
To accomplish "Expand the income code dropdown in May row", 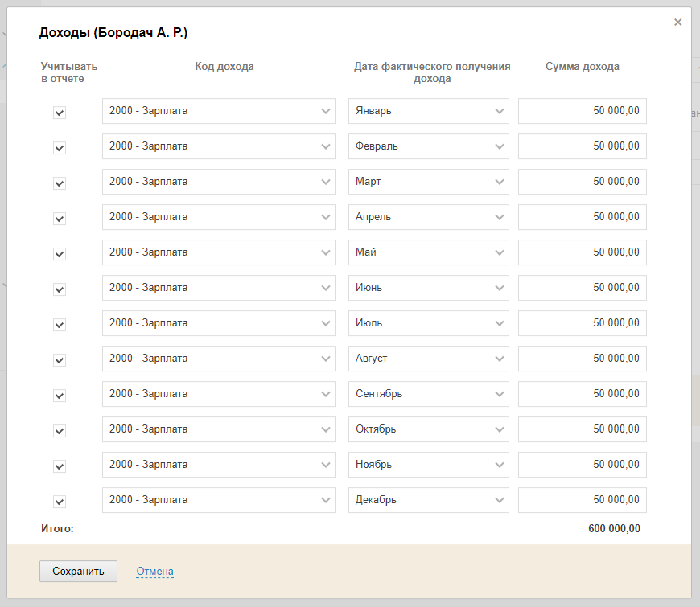I will pos(218,252).
